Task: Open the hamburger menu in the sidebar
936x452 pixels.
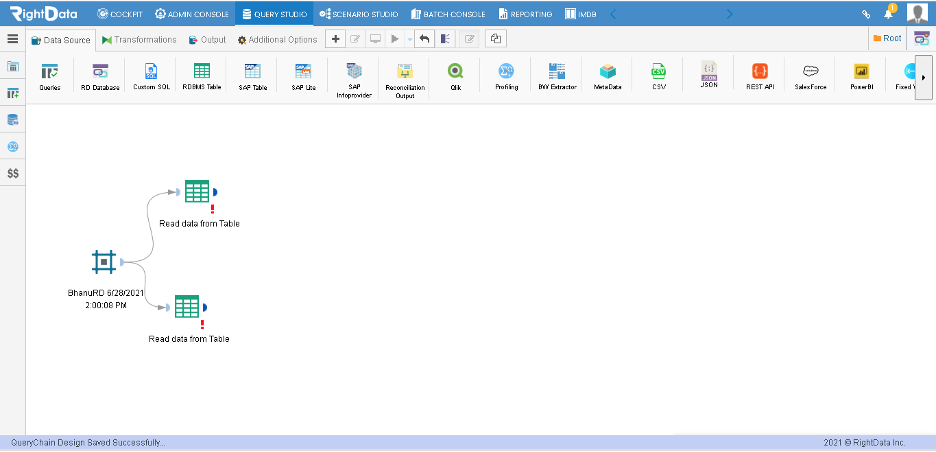Action: (x=13, y=39)
